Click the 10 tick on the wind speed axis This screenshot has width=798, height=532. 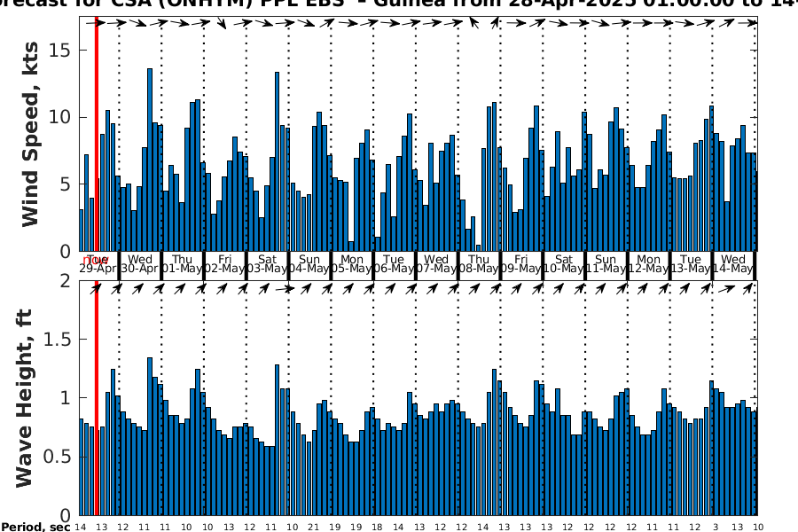click(x=60, y=117)
